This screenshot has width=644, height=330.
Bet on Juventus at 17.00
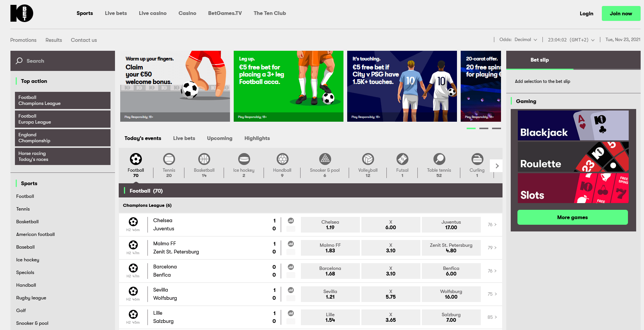pos(451,225)
